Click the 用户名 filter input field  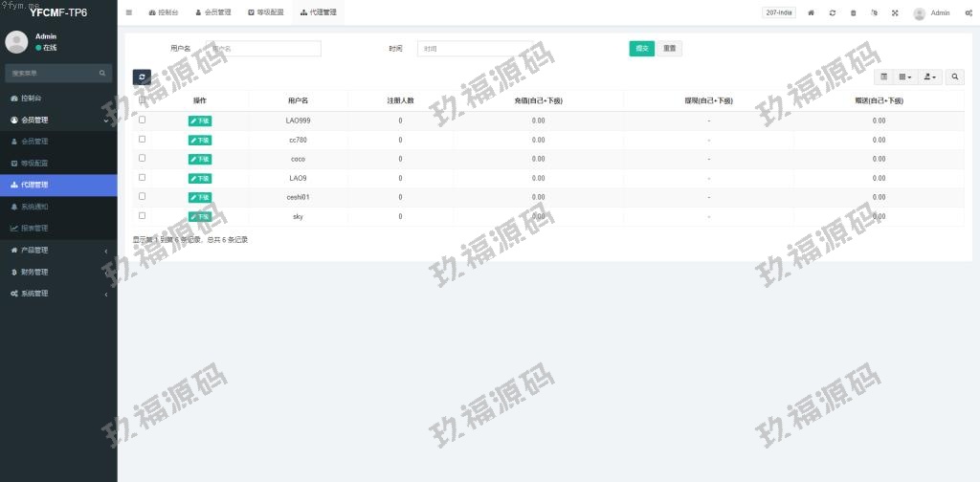[x=263, y=49]
